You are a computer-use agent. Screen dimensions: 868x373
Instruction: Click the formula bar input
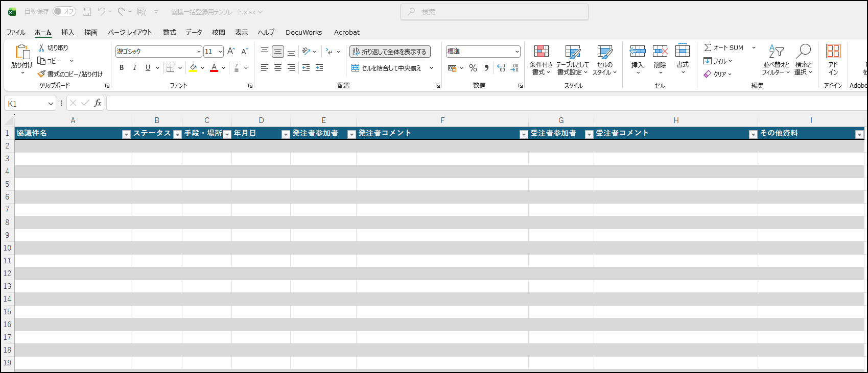tap(487, 103)
